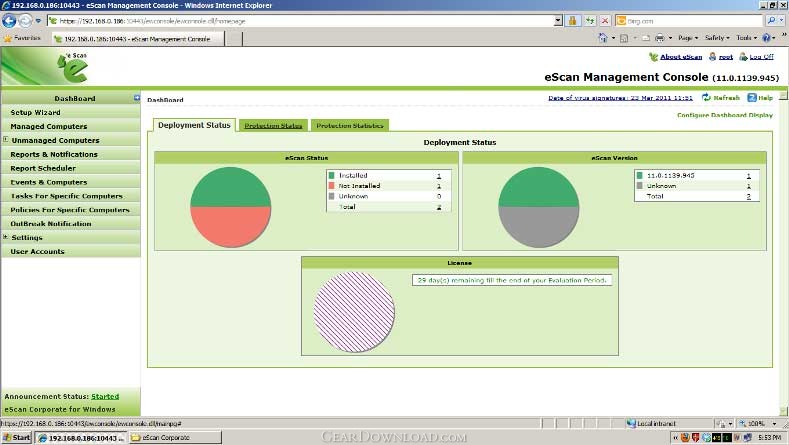Expand the Unmanaged Computers tree node
789x445 pixels.
6,140
